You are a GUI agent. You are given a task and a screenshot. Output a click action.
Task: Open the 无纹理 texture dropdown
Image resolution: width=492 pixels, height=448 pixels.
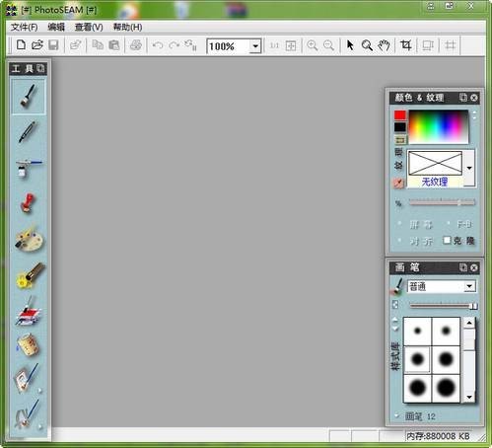tap(469, 168)
